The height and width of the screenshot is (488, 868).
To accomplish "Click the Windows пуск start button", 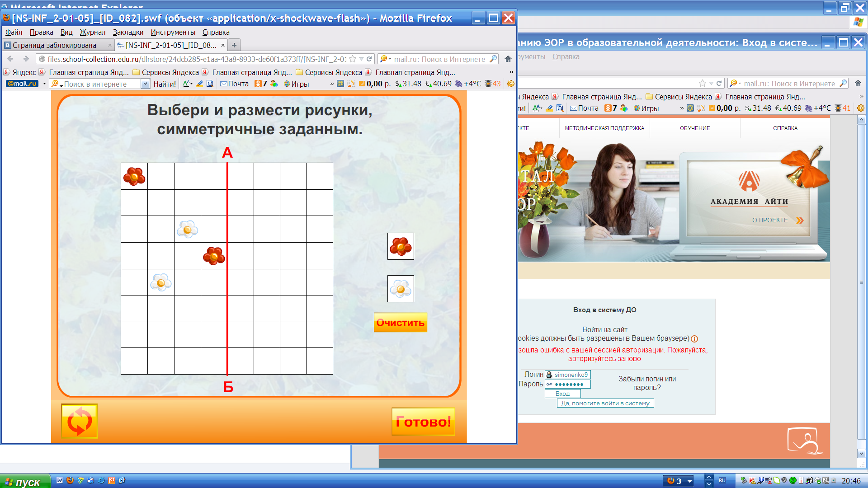I will (25, 481).
